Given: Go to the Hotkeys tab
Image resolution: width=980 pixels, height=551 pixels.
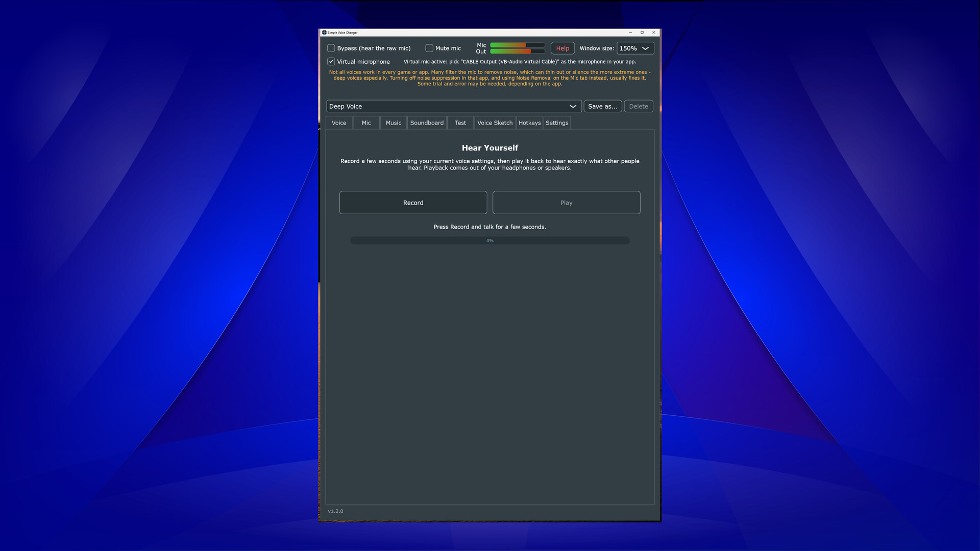Looking at the screenshot, I should [530, 123].
